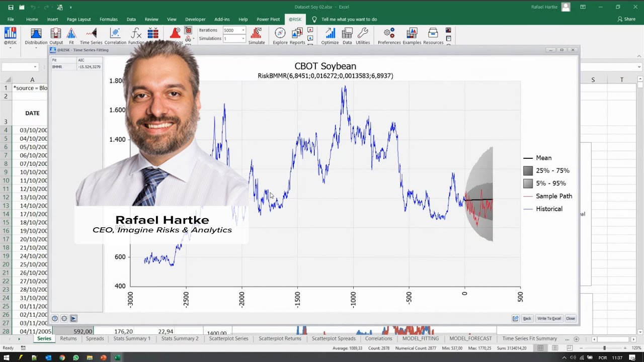Expand the Customize Quick Access Toolbar arrow
The image size is (644, 362).
[70, 8]
